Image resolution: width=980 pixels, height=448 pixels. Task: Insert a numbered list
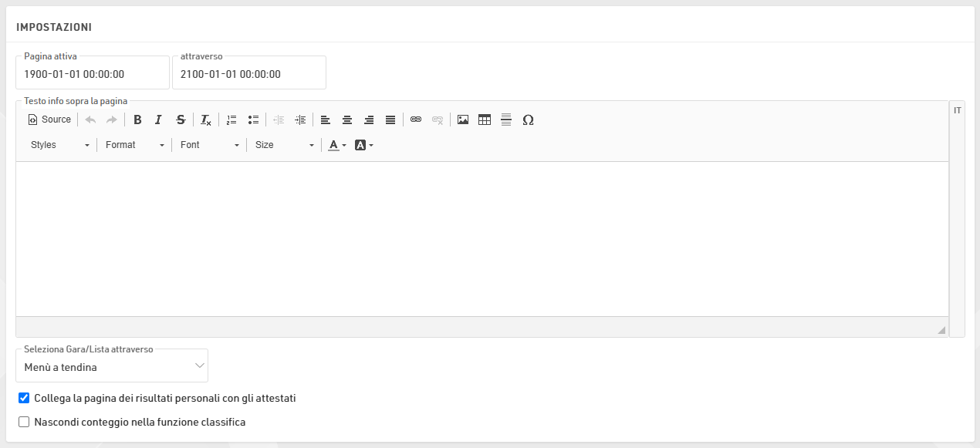[x=231, y=120]
